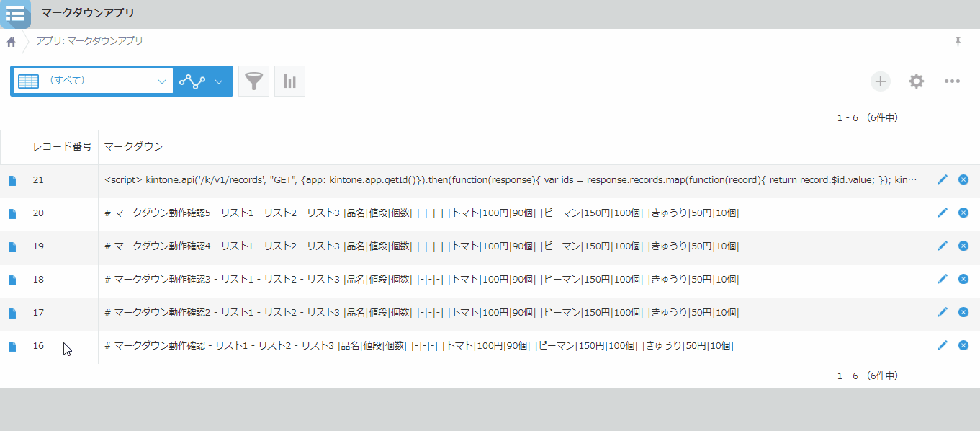Open the app list menu icon
Viewport: 980px width, 431px height.
click(x=15, y=13)
